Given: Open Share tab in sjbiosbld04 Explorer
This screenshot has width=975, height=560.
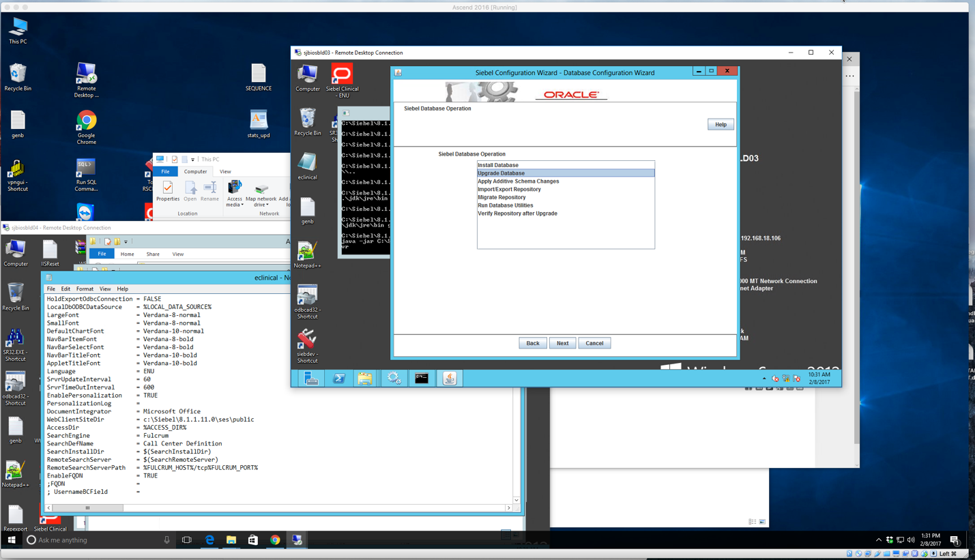Looking at the screenshot, I should click(153, 254).
